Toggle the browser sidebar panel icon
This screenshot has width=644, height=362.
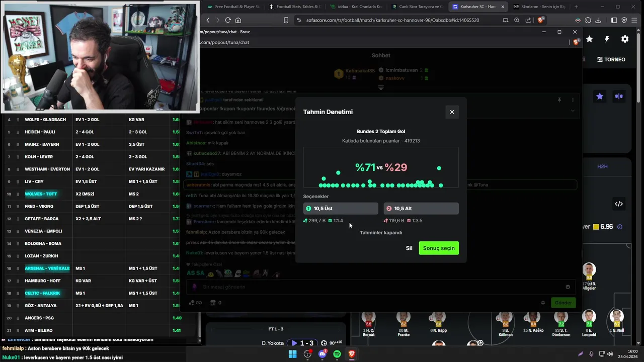(x=614, y=20)
